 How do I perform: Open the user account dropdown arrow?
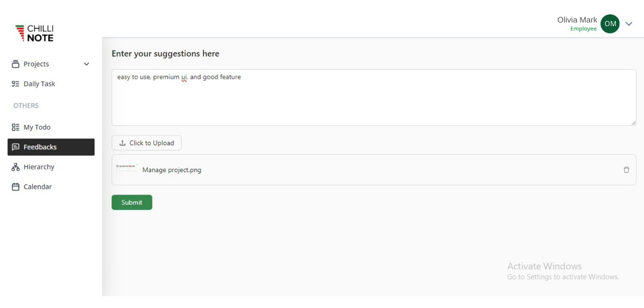629,24
